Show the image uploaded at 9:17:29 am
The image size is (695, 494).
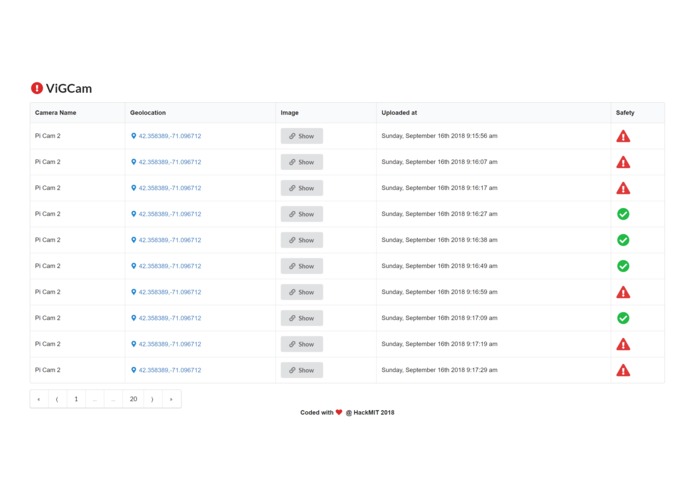pos(302,370)
